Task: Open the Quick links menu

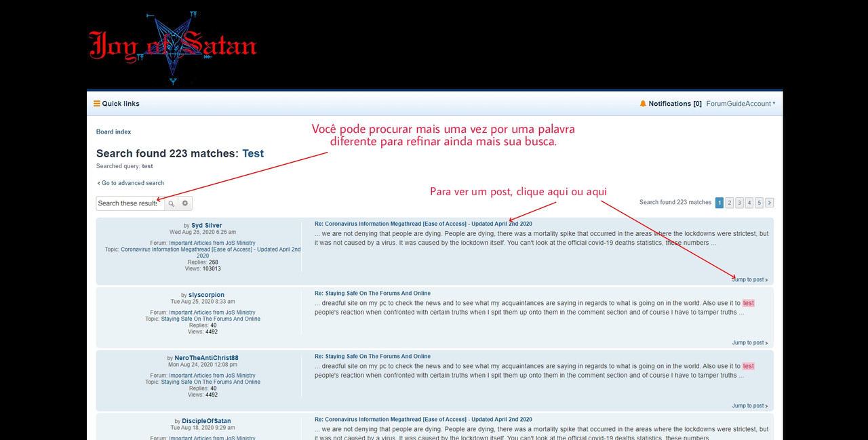Action: [117, 104]
